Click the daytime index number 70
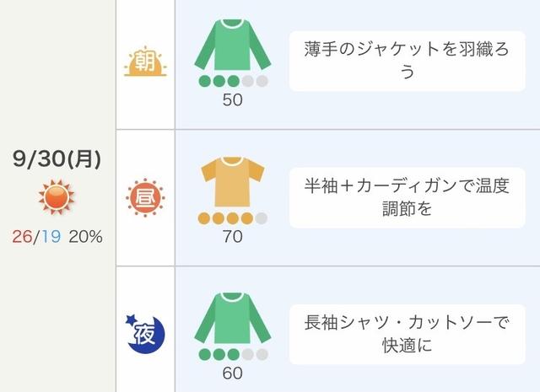 click(233, 237)
